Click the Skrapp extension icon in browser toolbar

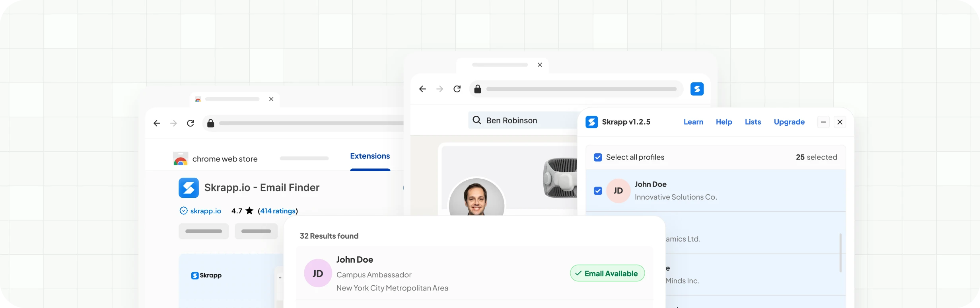[x=697, y=89]
